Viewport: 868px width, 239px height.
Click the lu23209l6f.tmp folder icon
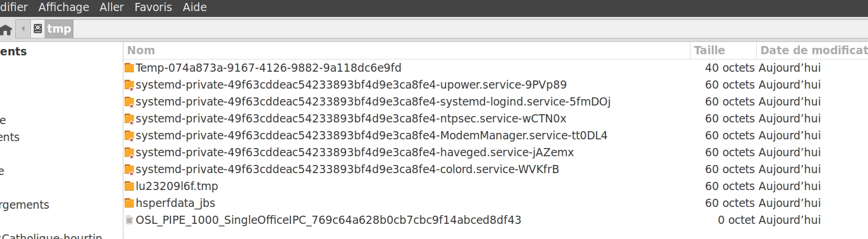pyautogui.click(x=129, y=187)
